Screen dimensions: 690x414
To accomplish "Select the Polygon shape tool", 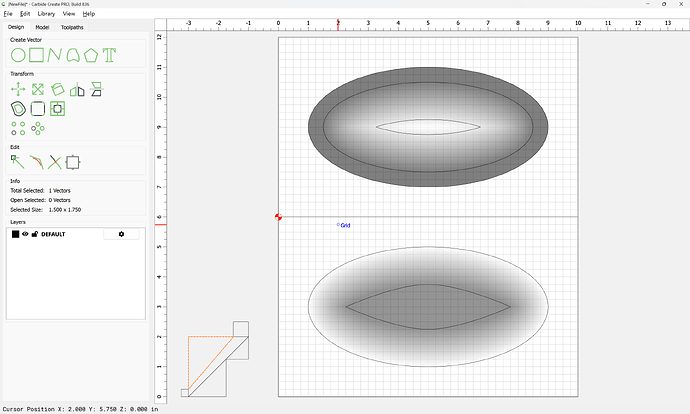I will coord(91,54).
